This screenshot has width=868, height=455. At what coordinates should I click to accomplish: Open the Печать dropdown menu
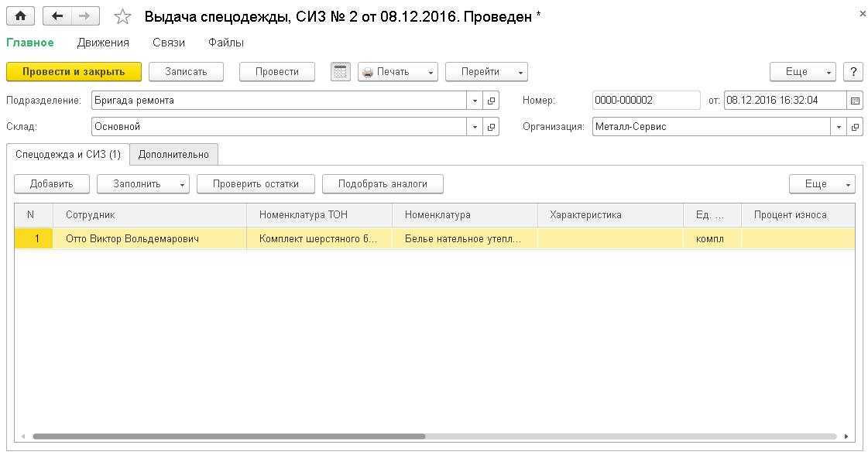pos(397,72)
